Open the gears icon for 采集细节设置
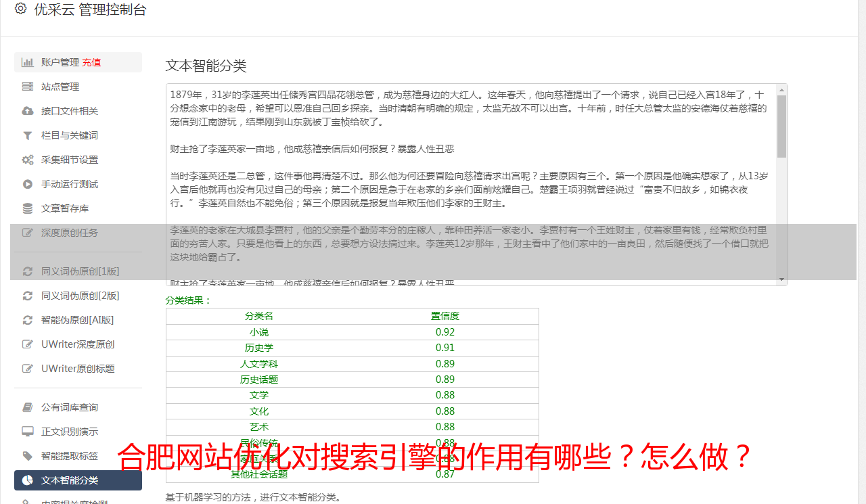Screen dimensions: 866x504 28,160
